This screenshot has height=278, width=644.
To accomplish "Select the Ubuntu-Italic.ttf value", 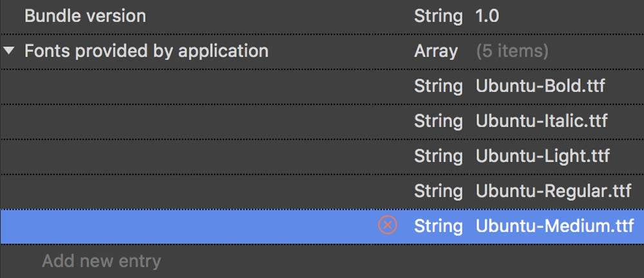I will tap(542, 120).
